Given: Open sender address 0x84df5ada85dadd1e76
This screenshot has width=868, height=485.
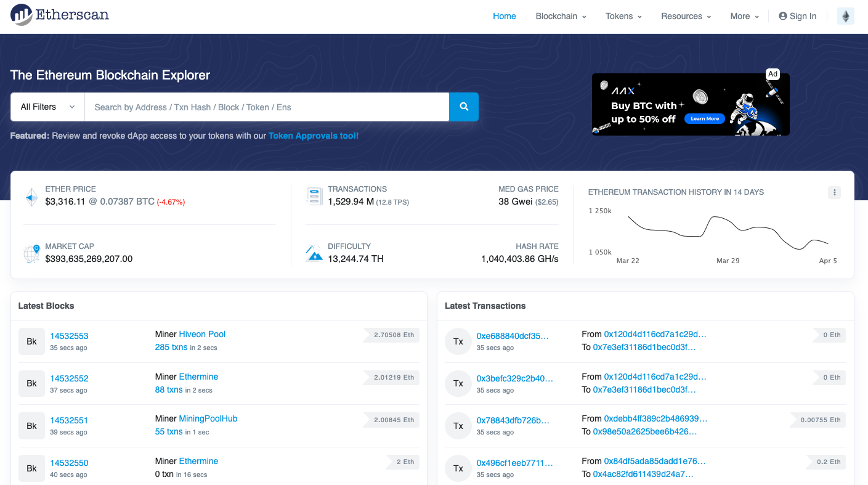Looking at the screenshot, I should [x=655, y=461].
